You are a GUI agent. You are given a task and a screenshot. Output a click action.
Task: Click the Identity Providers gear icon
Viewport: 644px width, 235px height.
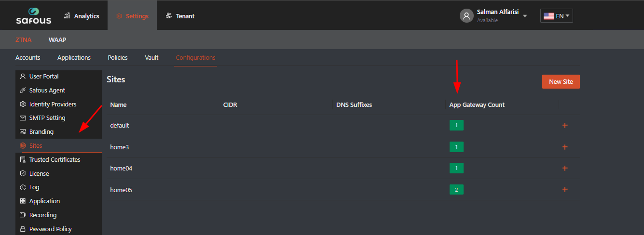tap(23, 104)
